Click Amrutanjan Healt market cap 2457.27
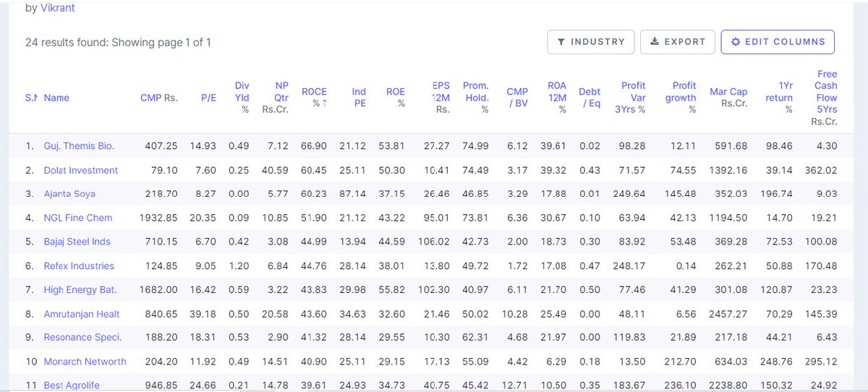 (x=728, y=314)
